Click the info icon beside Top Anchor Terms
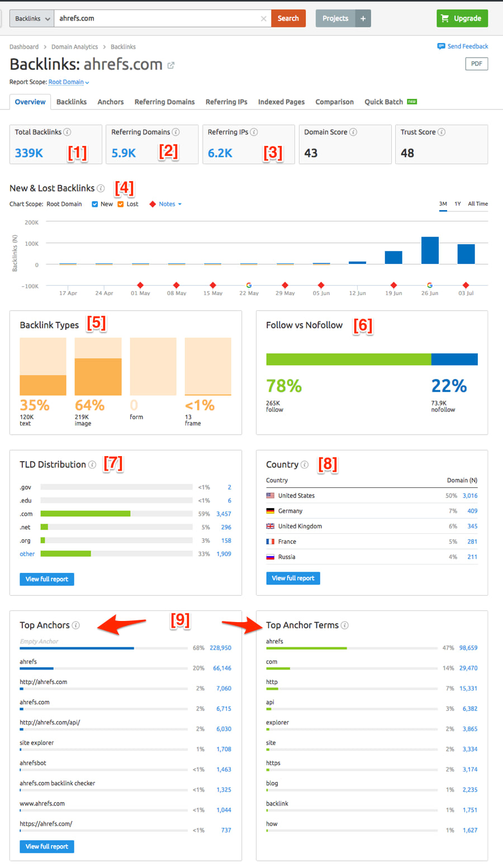The image size is (503, 868). coord(345,625)
